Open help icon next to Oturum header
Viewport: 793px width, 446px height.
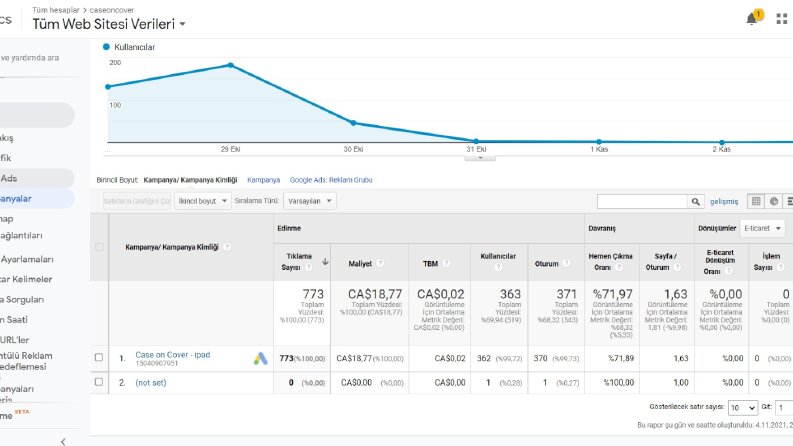(x=566, y=263)
